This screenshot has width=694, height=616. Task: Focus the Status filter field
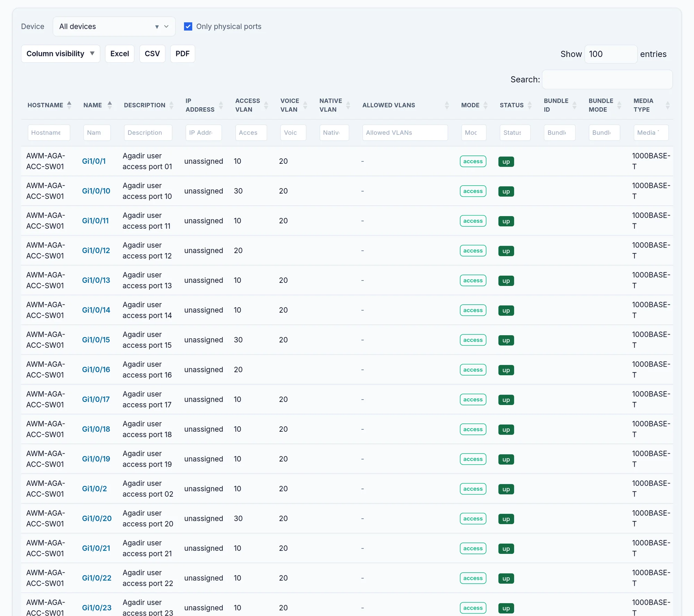[515, 133]
